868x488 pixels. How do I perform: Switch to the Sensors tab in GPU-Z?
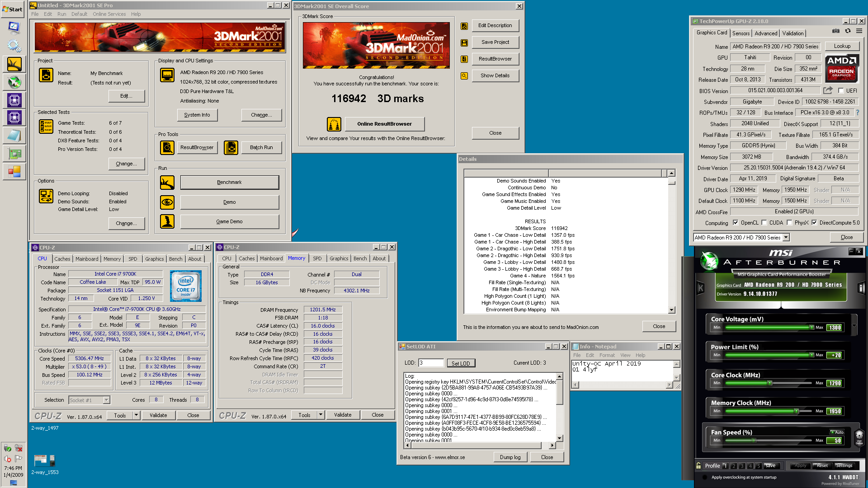741,33
